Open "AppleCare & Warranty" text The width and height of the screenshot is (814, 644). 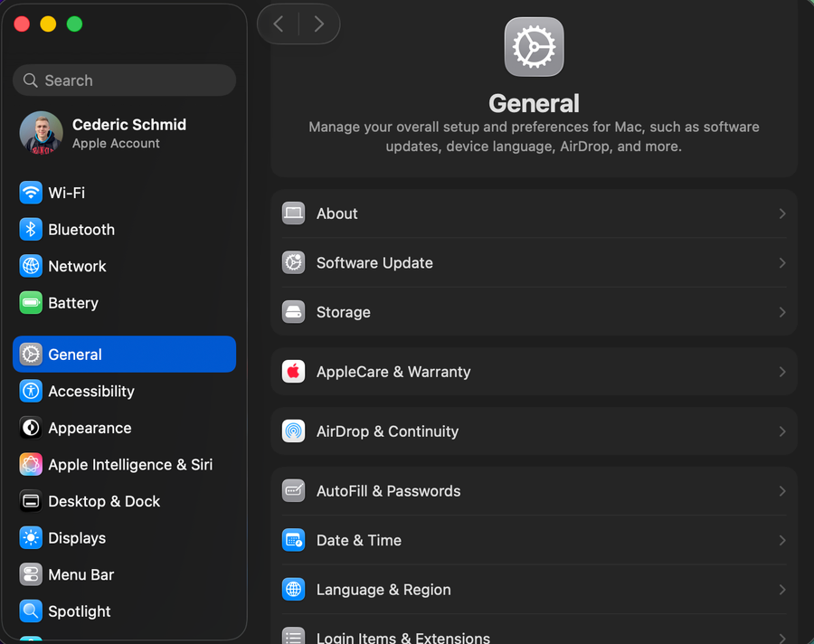393,372
